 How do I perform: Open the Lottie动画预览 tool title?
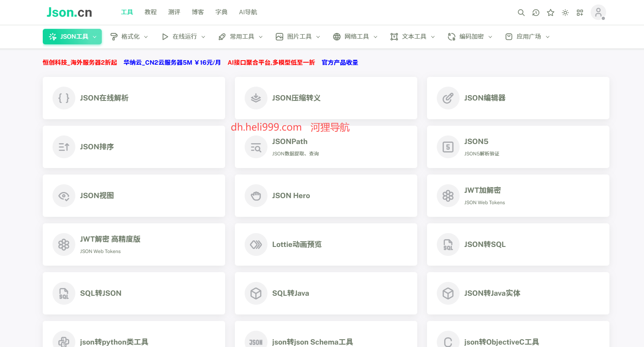click(297, 244)
